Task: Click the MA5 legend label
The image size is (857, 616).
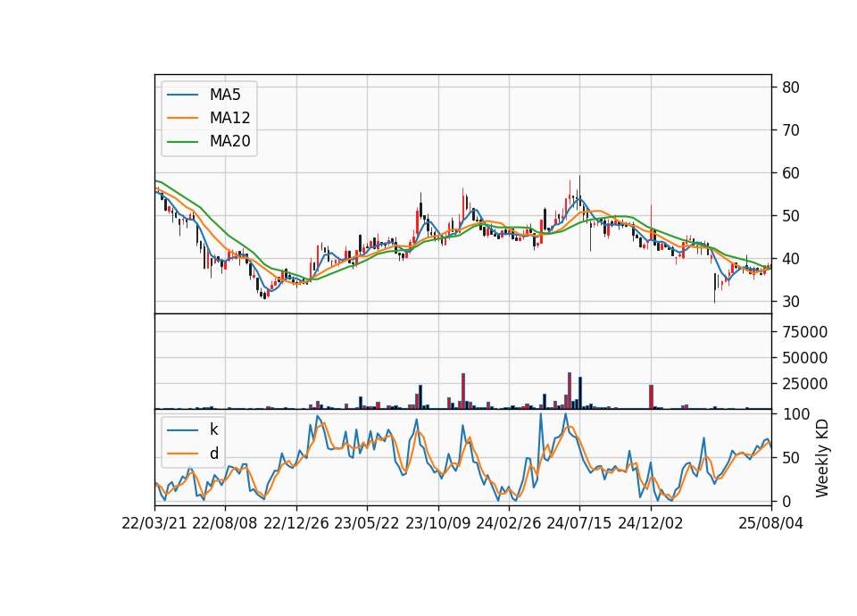Action: point(225,95)
